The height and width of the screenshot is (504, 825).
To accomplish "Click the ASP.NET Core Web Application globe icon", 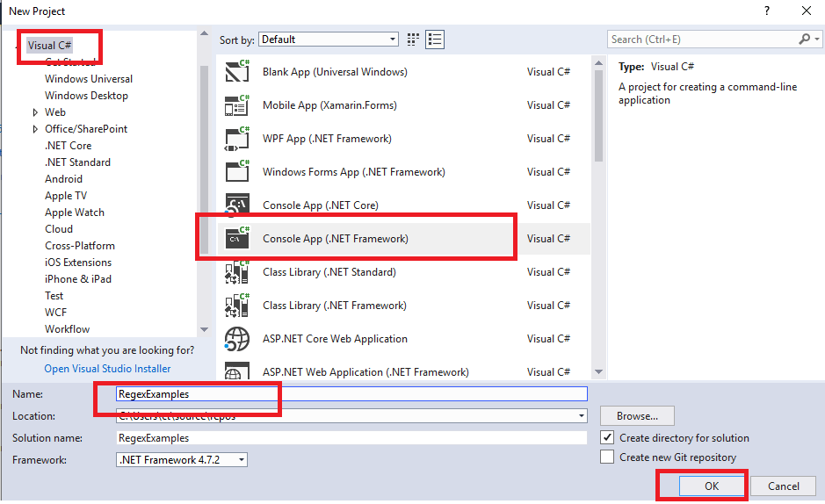I will pos(236,338).
